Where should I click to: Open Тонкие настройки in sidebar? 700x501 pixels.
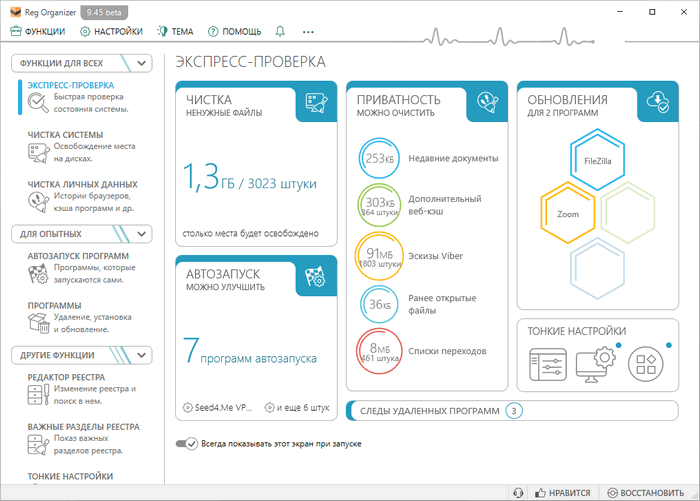(x=70, y=476)
